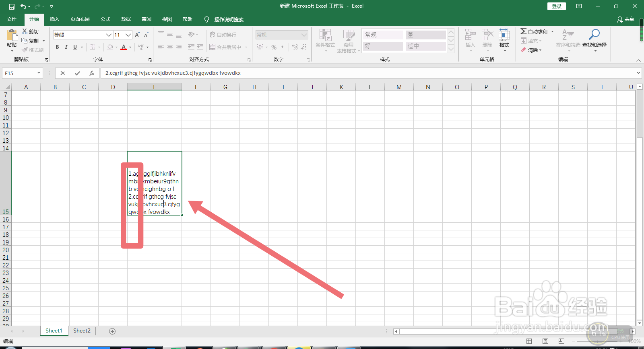Image resolution: width=644 pixels, height=349 pixels.
Task: Decrease font size with the smaller A icon
Action: 146,35
